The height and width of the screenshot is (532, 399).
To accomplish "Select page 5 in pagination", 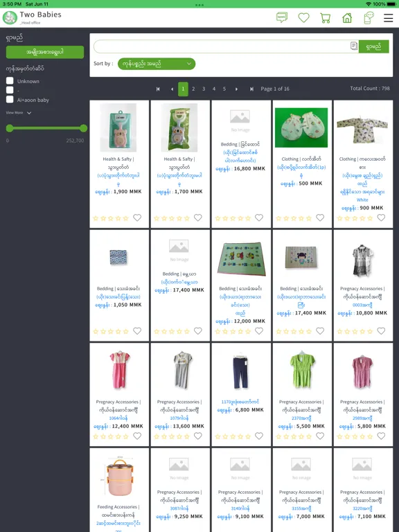I will pyautogui.click(x=224, y=89).
